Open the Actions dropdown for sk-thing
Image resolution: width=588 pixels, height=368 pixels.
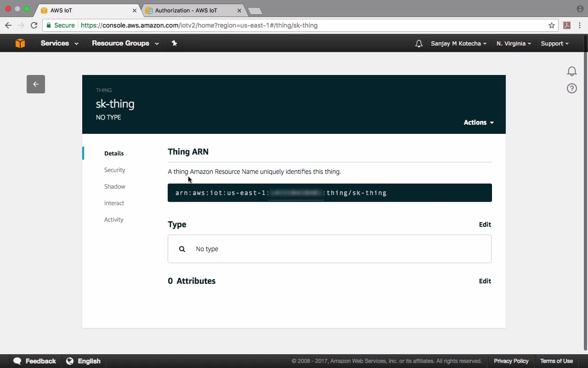pos(479,122)
